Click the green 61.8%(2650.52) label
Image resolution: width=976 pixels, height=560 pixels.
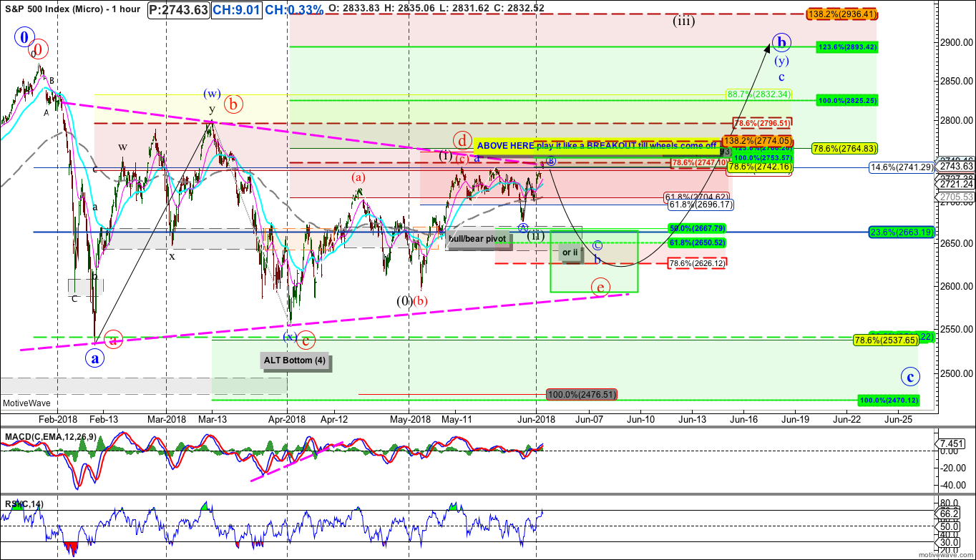(698, 243)
